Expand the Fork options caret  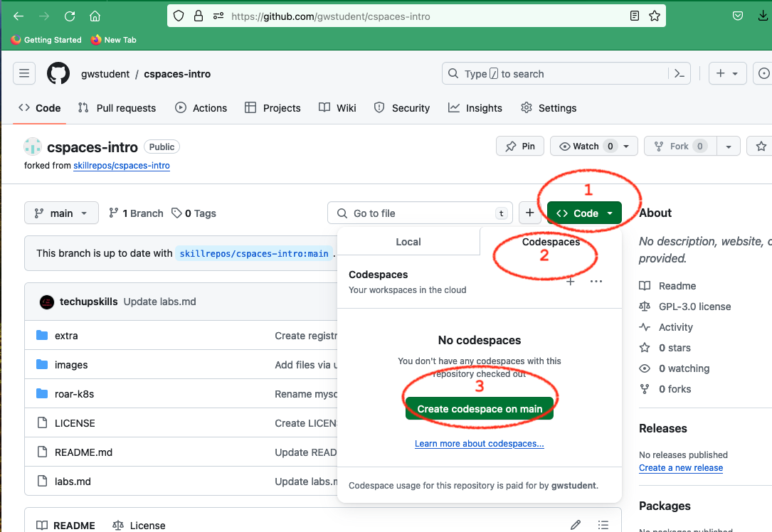tap(728, 147)
